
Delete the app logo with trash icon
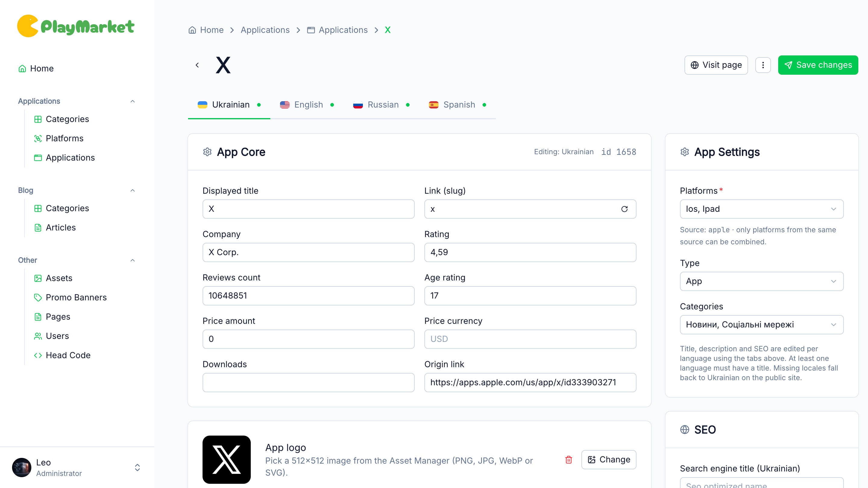click(568, 459)
